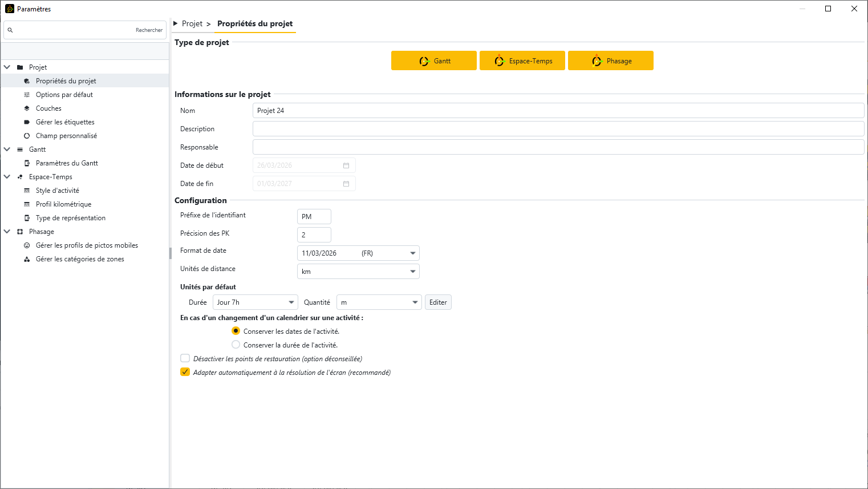Screen dimensions: 868x489
Task: Enable Désactiver les points de restauration
Action: (185, 358)
